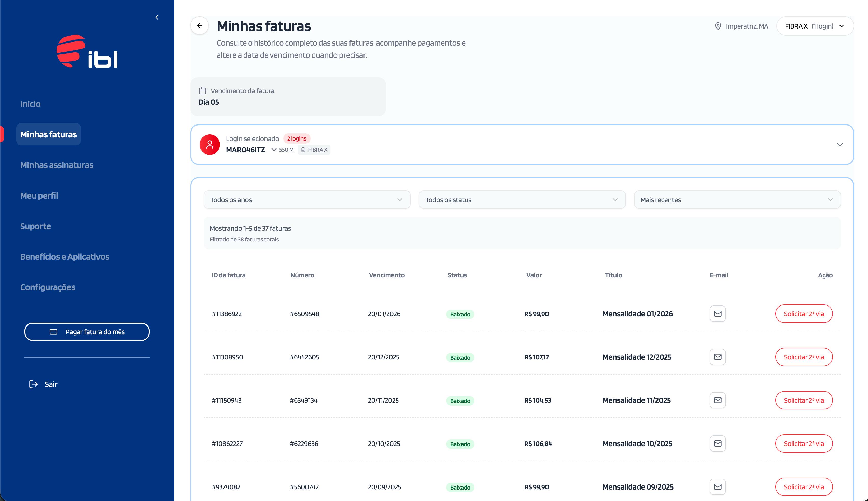Viewport: 868px width, 501px height.
Task: Open Configurações from the sidebar
Action: [x=48, y=287]
